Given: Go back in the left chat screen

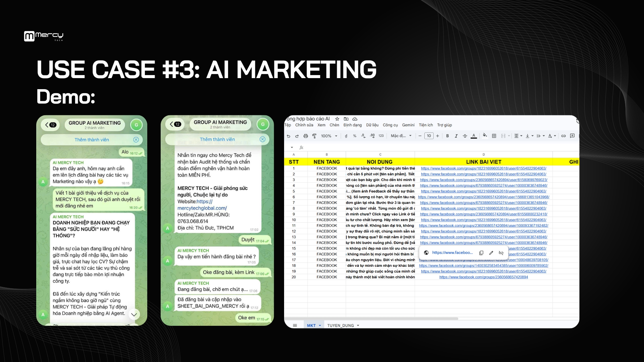Looking at the screenshot, I should (50, 125).
